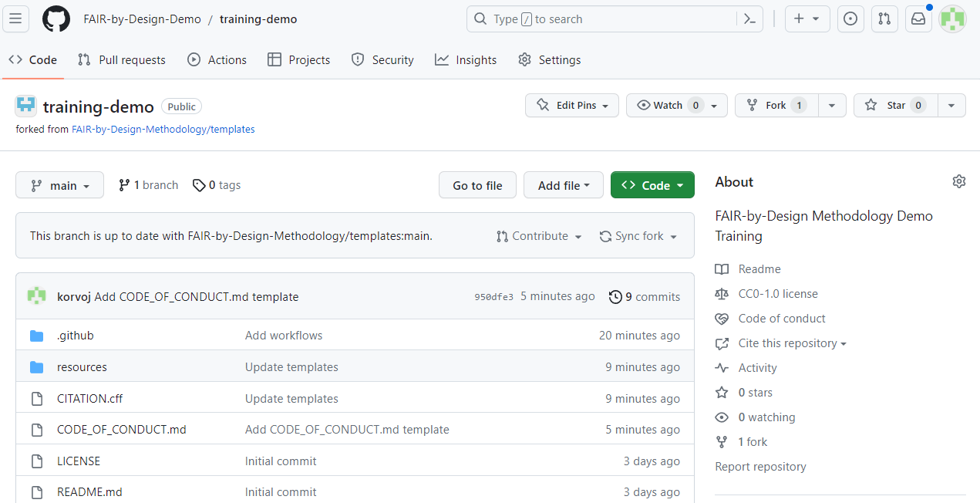Image resolution: width=980 pixels, height=503 pixels.
Task: Click the pull requests icon in header
Action: [x=884, y=19]
